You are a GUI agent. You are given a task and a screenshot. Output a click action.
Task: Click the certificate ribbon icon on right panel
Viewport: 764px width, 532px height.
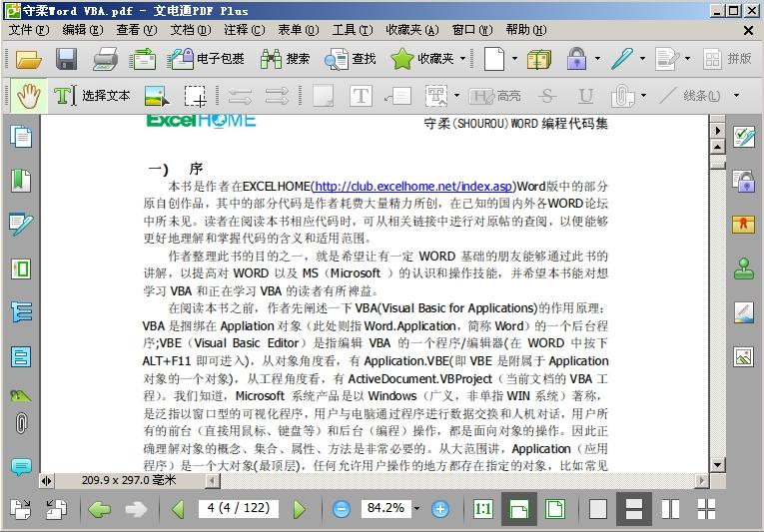click(744, 225)
